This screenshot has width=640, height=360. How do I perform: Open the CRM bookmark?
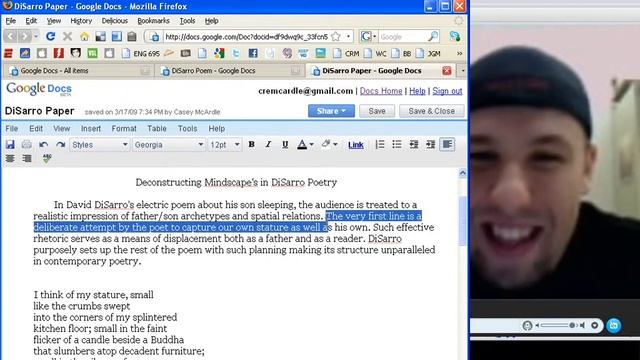347,53
